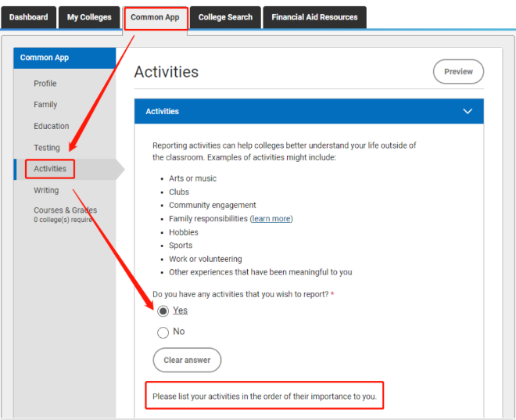Click the 'Arts or music' list item
The width and height of the screenshot is (516, 420).
pos(192,178)
